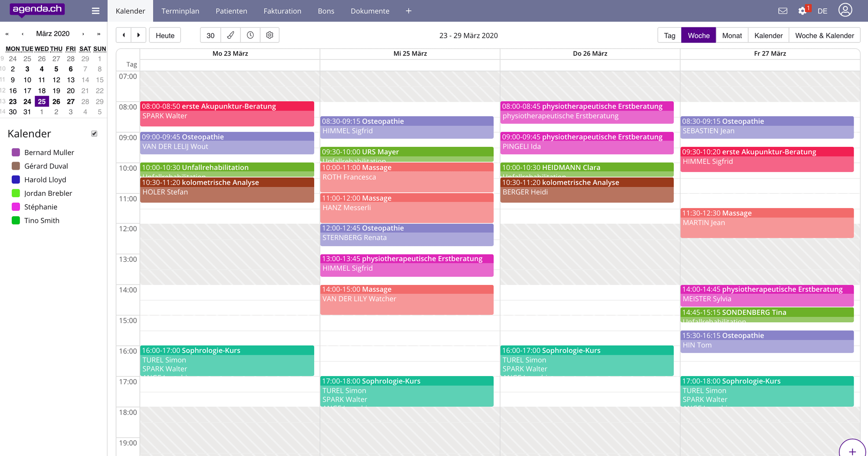Click Harold Lloyd blue color swatch

(x=16, y=180)
